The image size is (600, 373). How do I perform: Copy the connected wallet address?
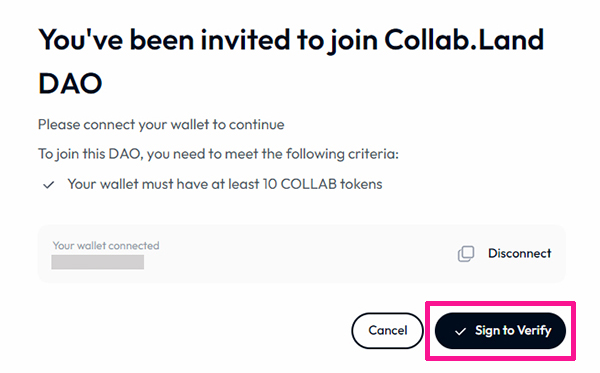pos(466,254)
